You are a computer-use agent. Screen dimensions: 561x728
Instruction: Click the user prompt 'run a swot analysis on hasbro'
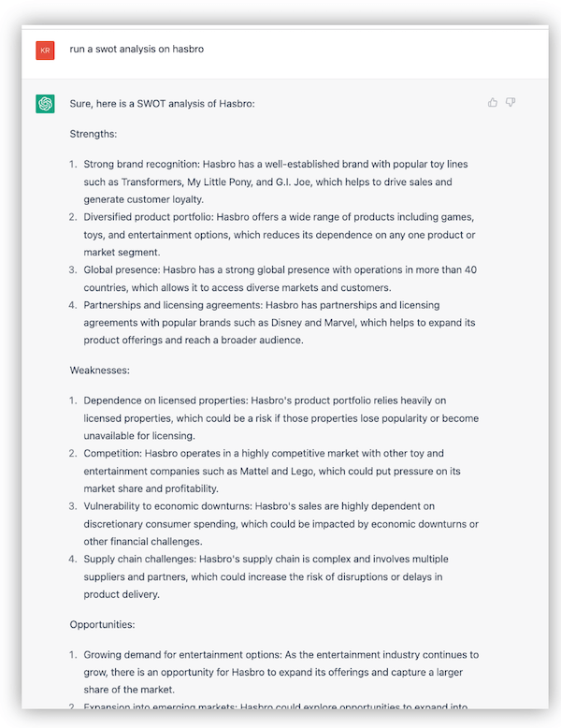[x=137, y=49]
